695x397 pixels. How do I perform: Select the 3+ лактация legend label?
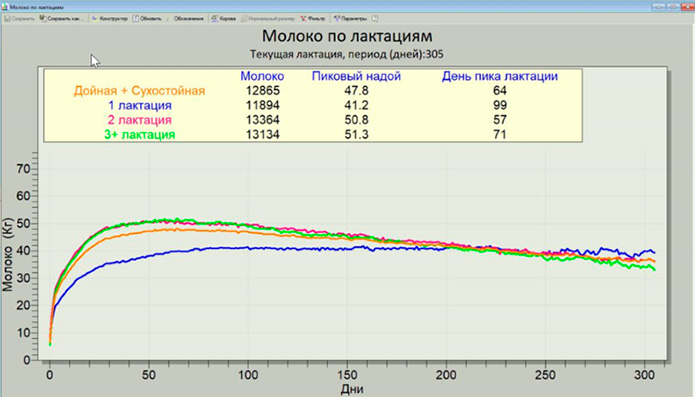(140, 135)
